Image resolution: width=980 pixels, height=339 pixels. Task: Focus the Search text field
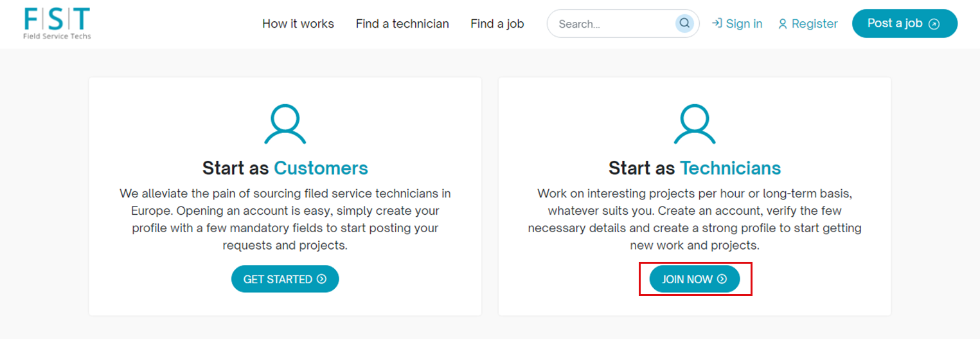click(610, 24)
